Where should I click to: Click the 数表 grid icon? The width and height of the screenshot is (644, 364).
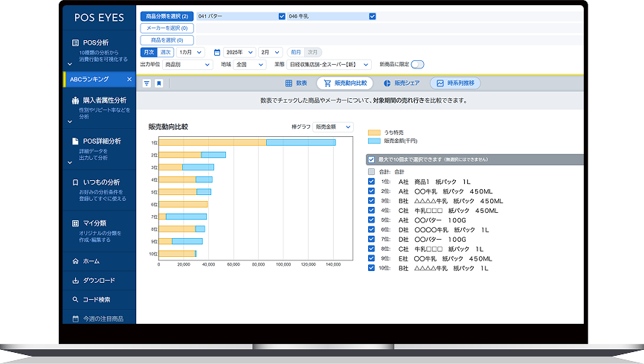click(289, 83)
